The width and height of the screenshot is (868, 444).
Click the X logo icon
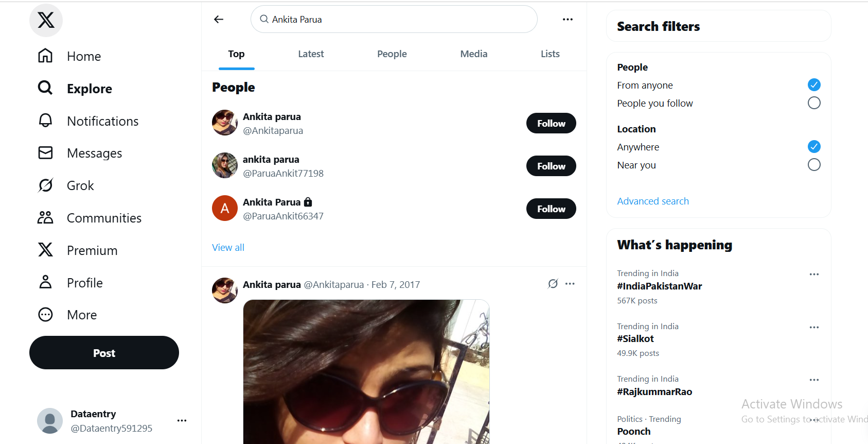tap(46, 20)
